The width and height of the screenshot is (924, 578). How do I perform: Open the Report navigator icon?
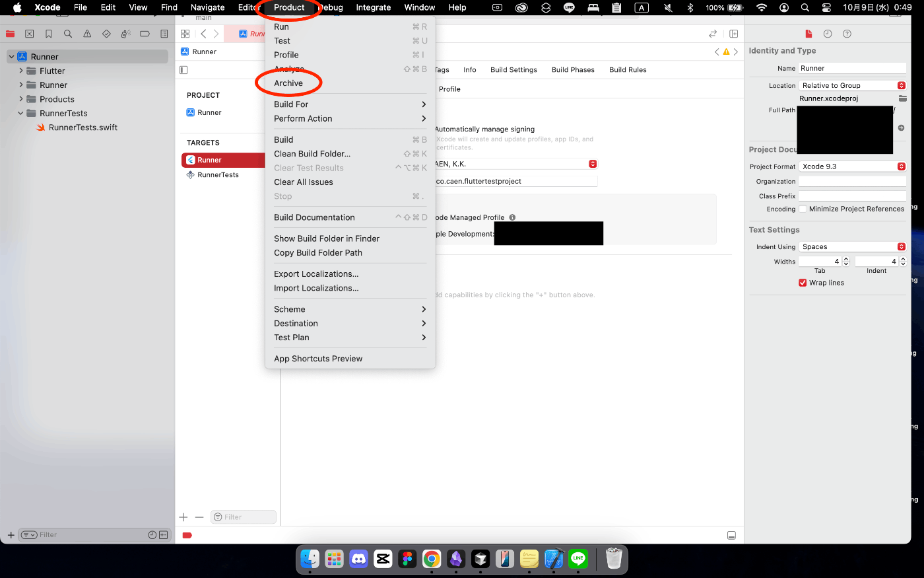click(x=164, y=34)
